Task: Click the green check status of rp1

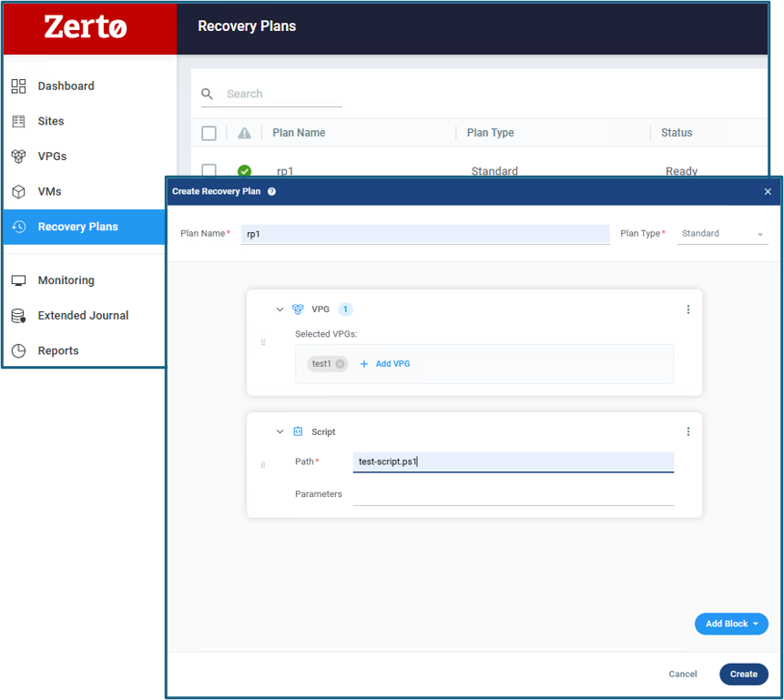Action: click(x=245, y=171)
